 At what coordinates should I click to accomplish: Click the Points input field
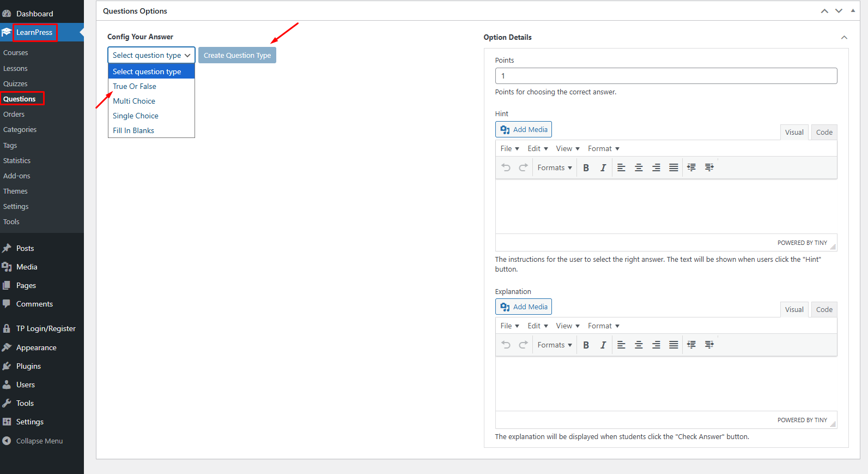pyautogui.click(x=665, y=76)
